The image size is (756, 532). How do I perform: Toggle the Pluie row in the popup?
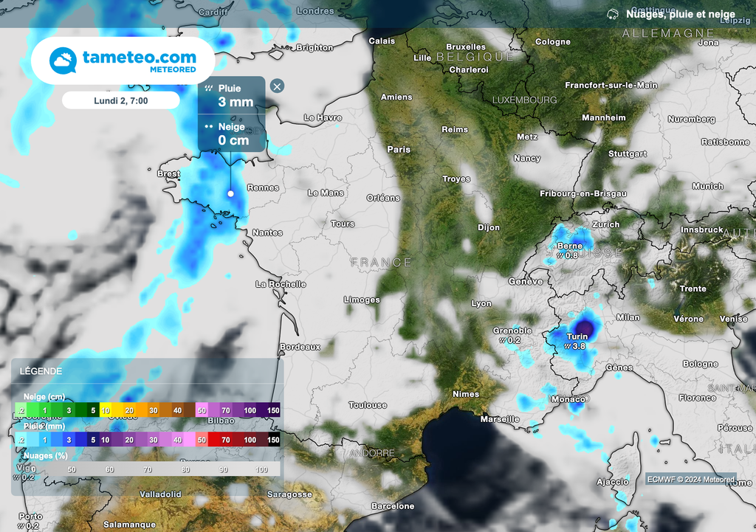(231, 93)
